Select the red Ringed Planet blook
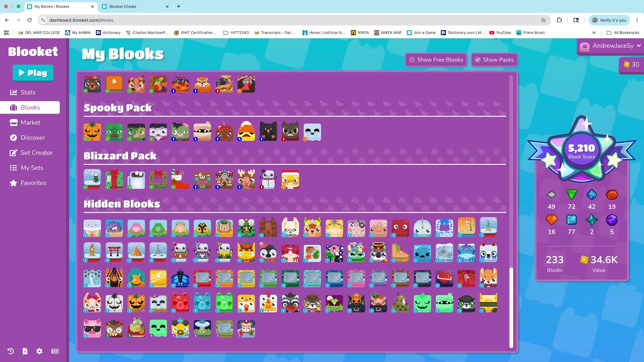Image resolution: width=644 pixels, height=362 pixels. [x=445, y=278]
